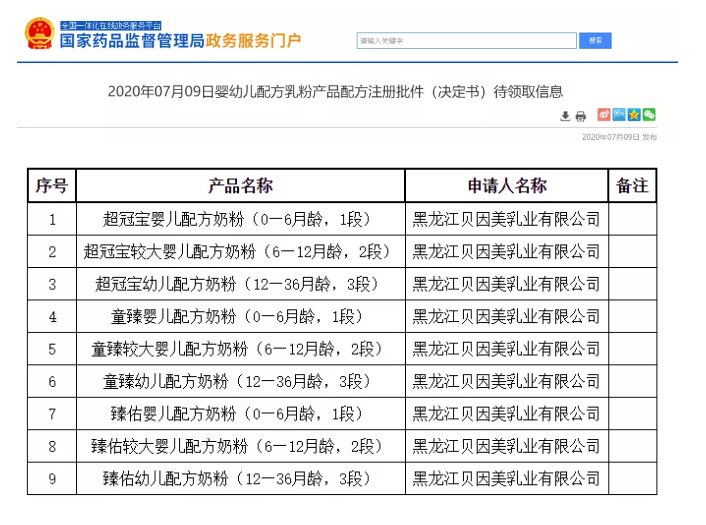
Task: Share to Weibo icon
Action: pos(604,115)
